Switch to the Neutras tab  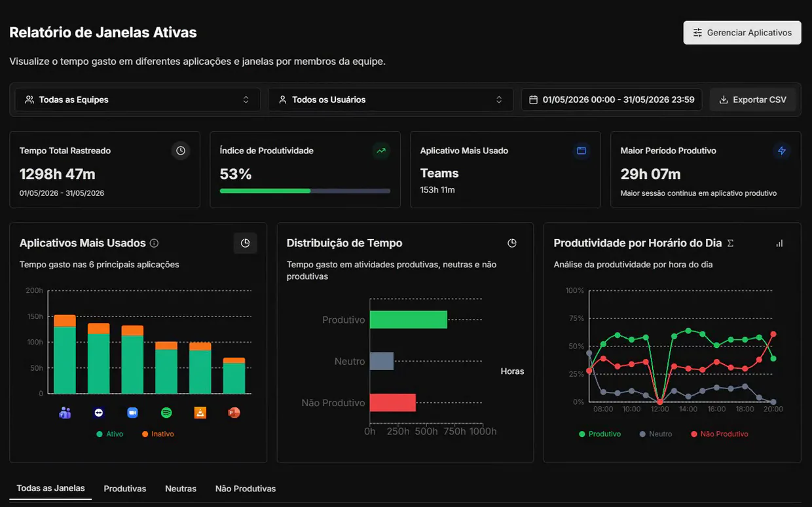click(181, 489)
